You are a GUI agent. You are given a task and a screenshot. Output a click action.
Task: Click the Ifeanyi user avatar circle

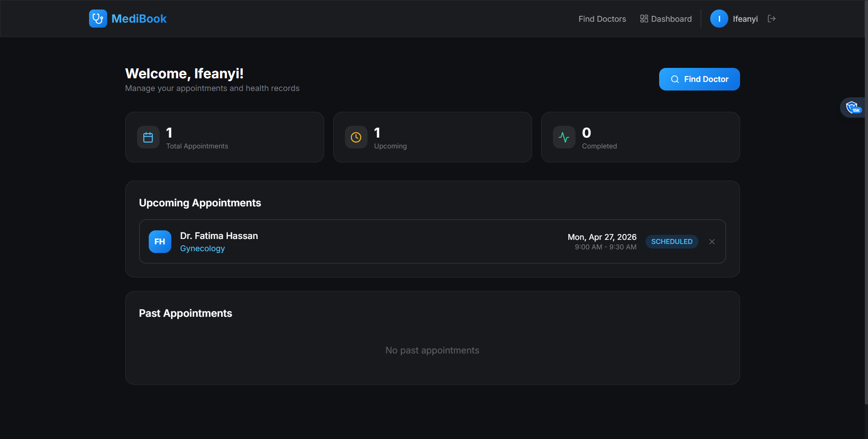pos(719,19)
